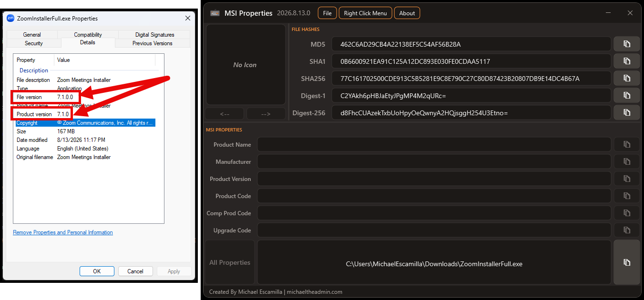Switch to the Security tab

pyautogui.click(x=34, y=43)
